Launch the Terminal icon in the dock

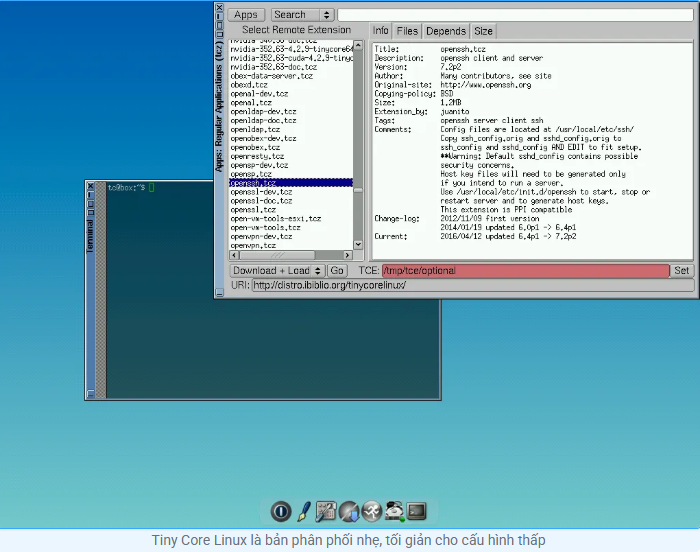click(x=417, y=511)
